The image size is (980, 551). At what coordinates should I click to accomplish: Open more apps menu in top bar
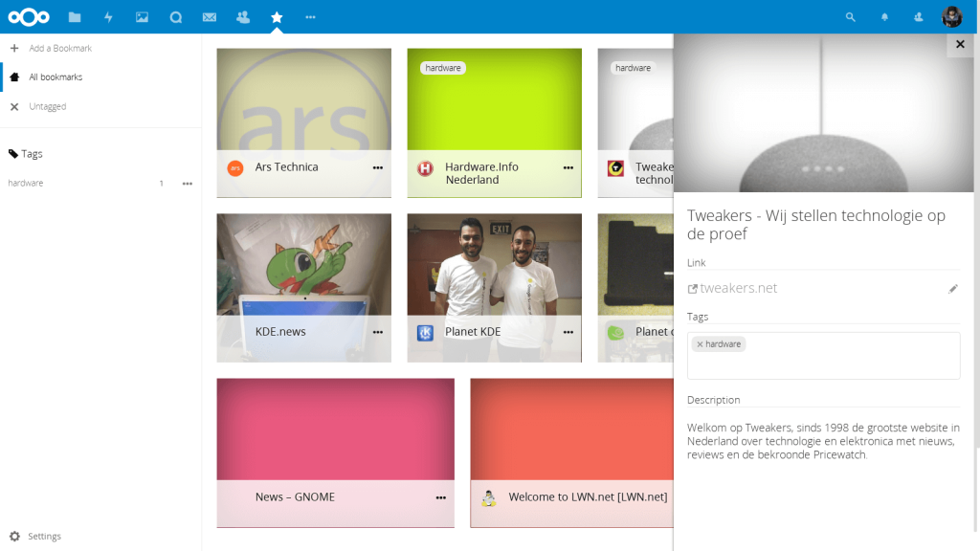click(310, 17)
